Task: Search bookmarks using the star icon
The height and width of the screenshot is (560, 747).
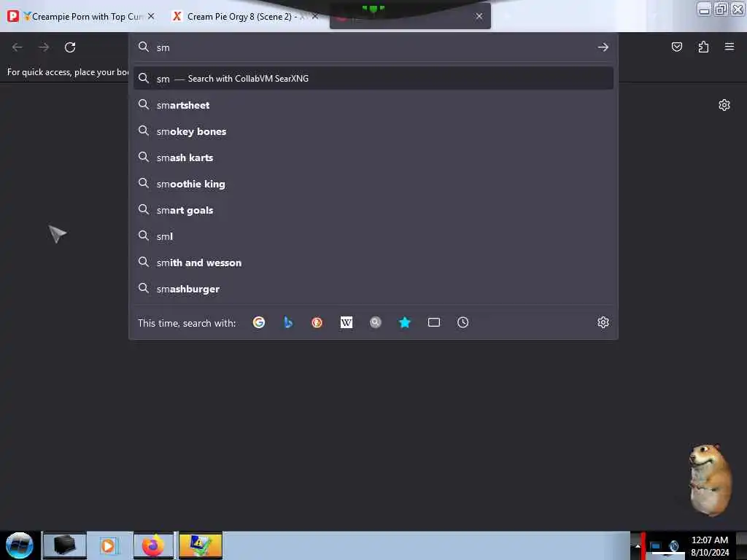Action: coord(404,322)
